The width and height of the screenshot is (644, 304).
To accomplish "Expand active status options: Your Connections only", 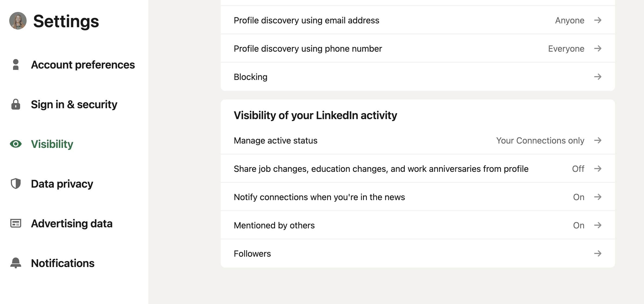I will [540, 141].
